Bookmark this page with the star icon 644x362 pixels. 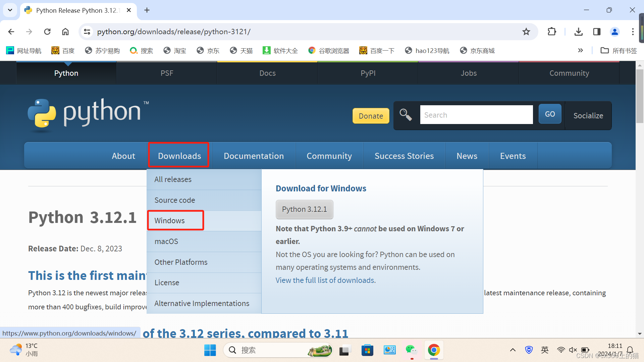526,32
